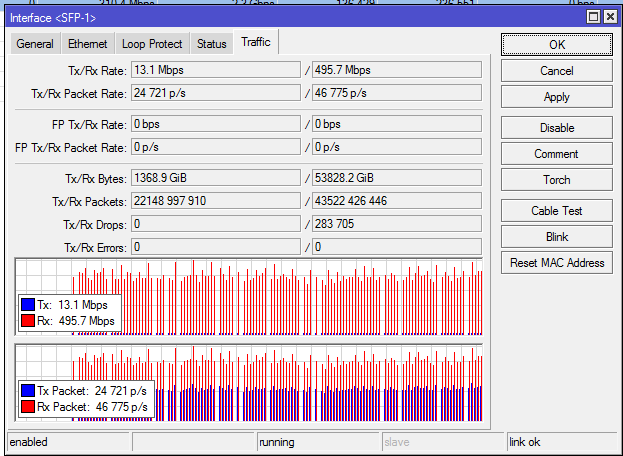Apply the interface settings
The image size is (623, 456).
556,97
